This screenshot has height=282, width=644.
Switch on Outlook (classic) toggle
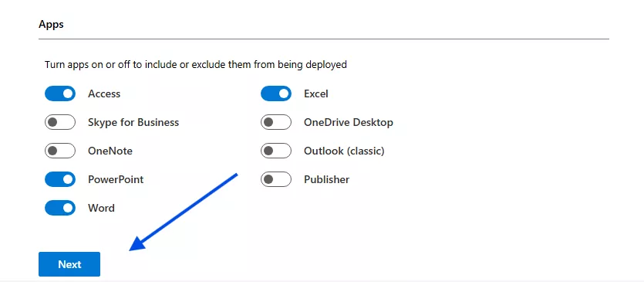coord(276,151)
